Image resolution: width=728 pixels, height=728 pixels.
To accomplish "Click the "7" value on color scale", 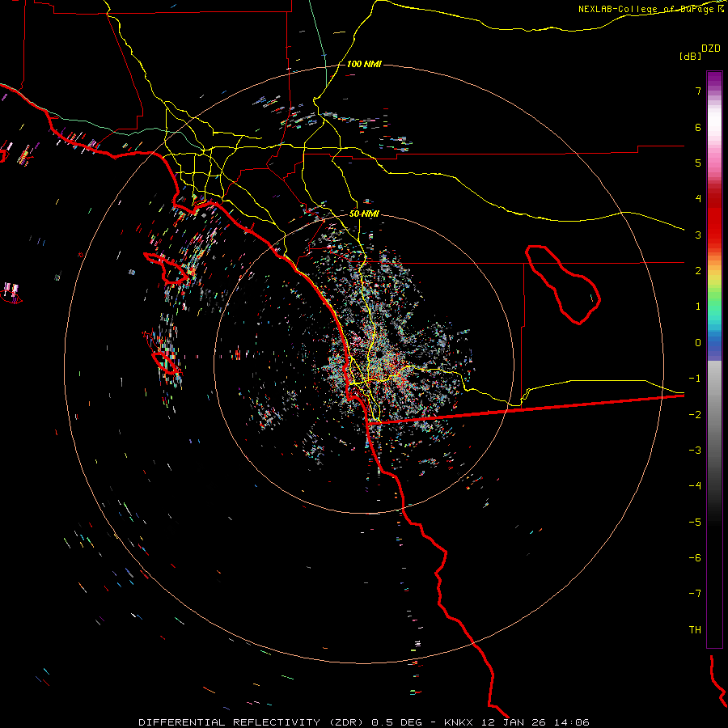I will point(698,91).
